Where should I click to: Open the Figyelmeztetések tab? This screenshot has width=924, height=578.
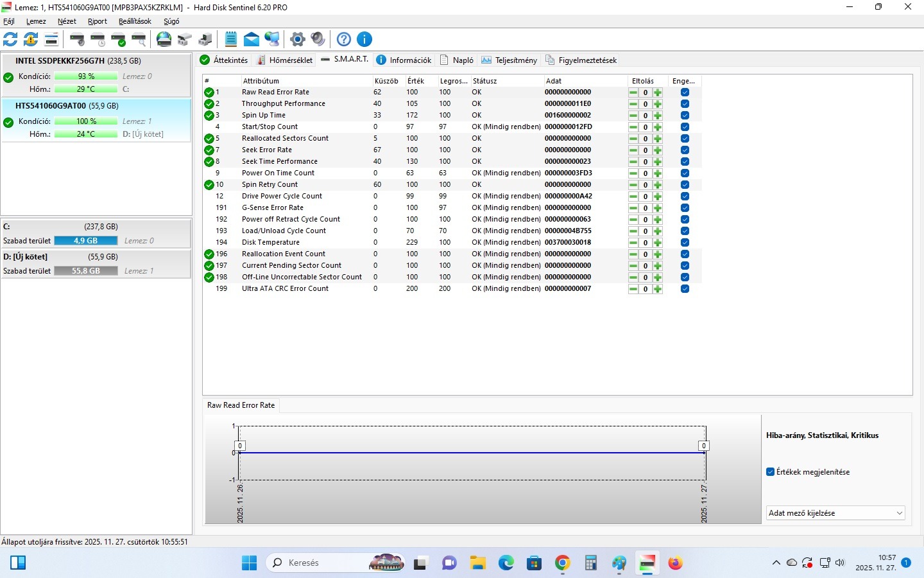coord(581,60)
